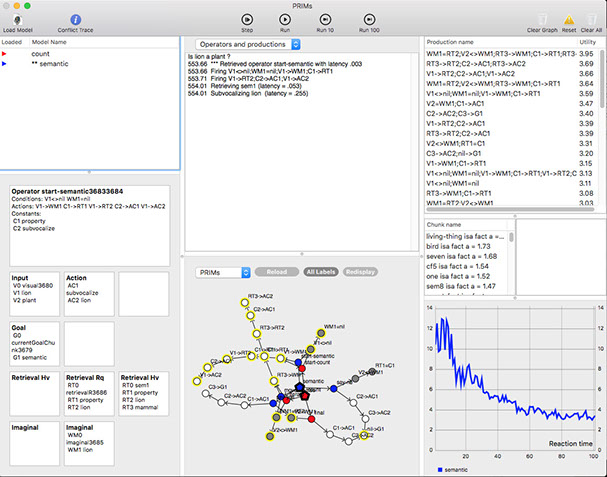This screenshot has width=607, height=477.
Task: Open the Load Model toolbar icon
Action: click(17, 20)
